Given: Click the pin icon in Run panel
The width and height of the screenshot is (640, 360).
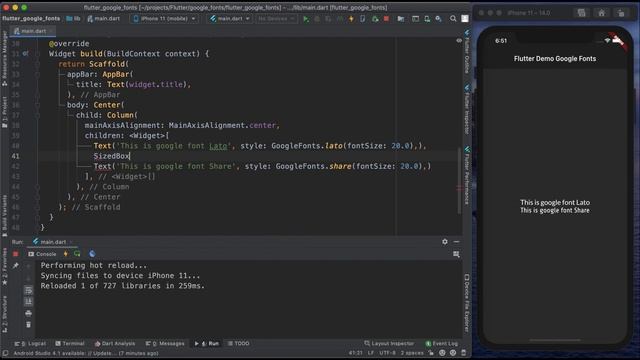Looking at the screenshot, I should (16, 266).
